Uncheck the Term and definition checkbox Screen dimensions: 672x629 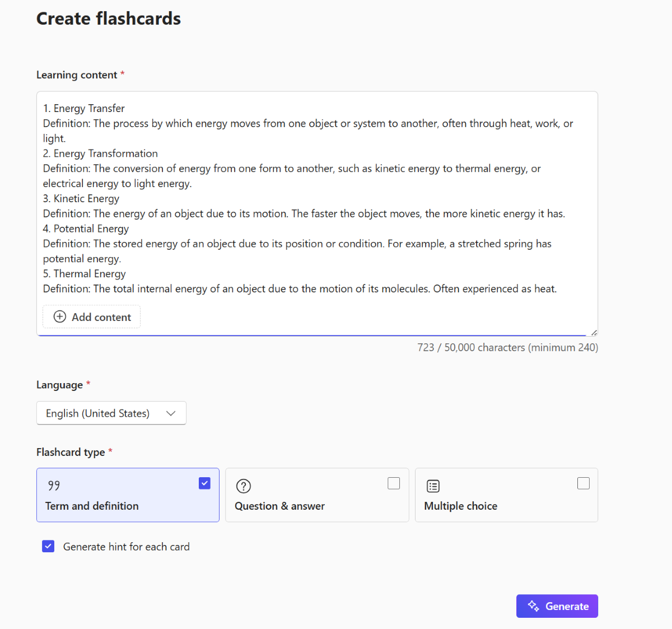pos(205,483)
